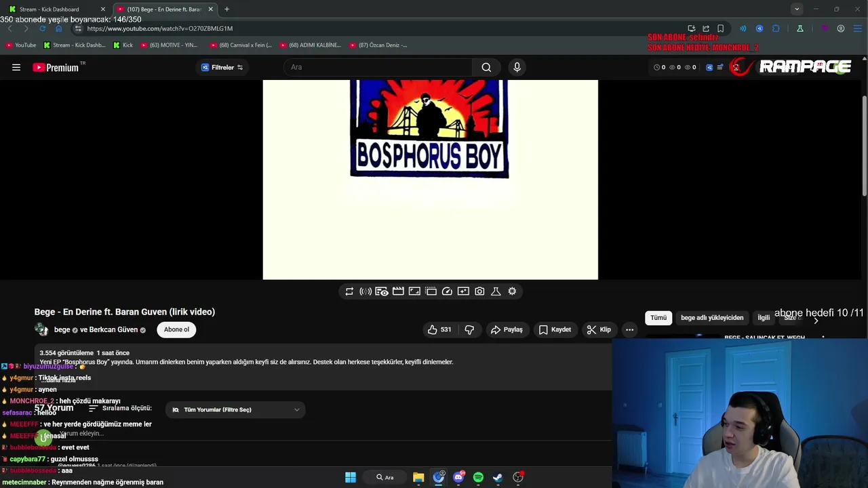
Task: Toggle the loop icon below the video
Action: [x=349, y=291]
